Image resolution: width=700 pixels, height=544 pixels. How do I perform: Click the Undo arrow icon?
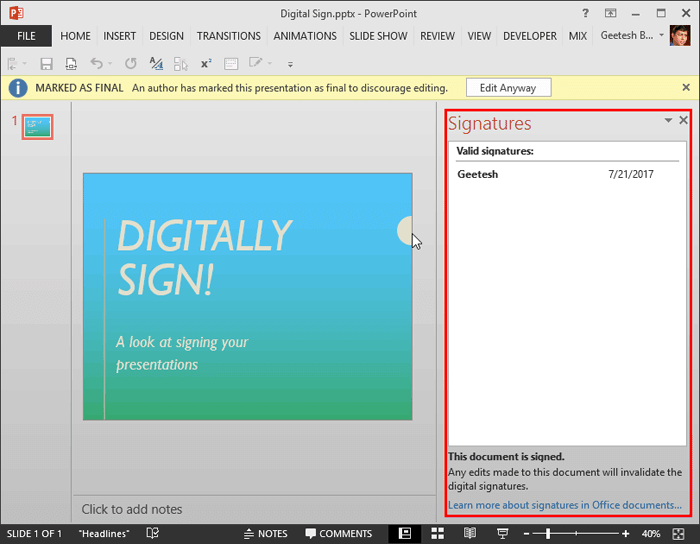click(x=96, y=63)
